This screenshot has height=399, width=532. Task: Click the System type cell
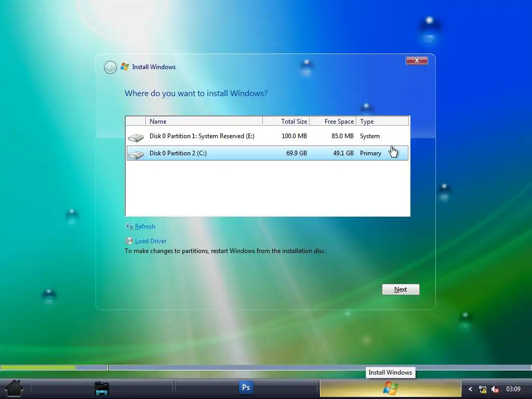click(370, 136)
